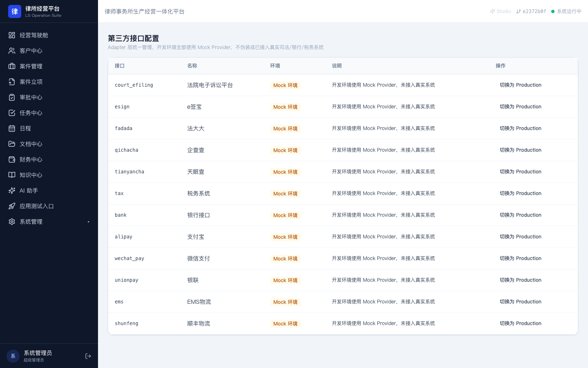The image size is (588, 368).
Task: Click the 系 user avatar
Action: pos(13,356)
